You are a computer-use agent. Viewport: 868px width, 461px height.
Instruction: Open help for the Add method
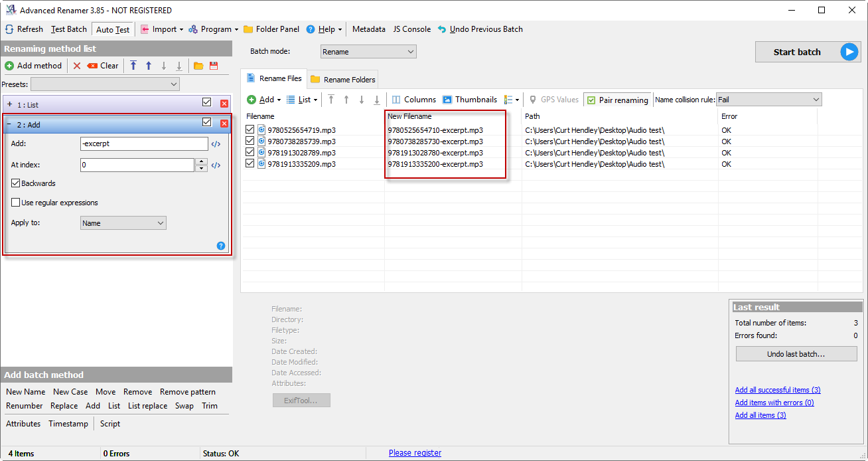click(221, 246)
